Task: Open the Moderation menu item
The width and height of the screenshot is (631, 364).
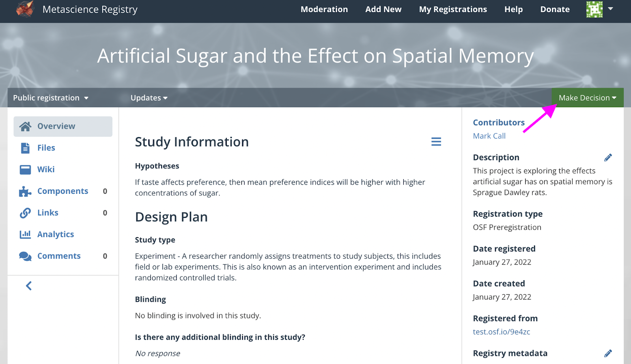Action: pos(324,9)
